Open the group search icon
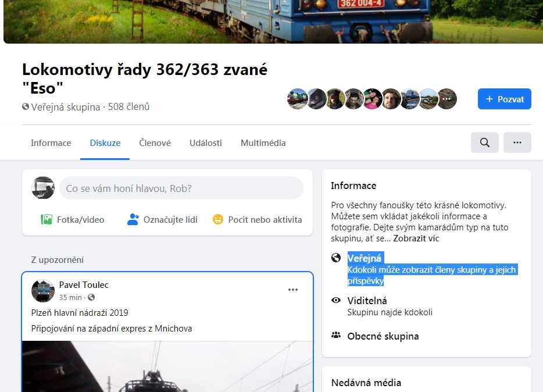Image resolution: width=543 pixels, height=392 pixels. point(484,142)
